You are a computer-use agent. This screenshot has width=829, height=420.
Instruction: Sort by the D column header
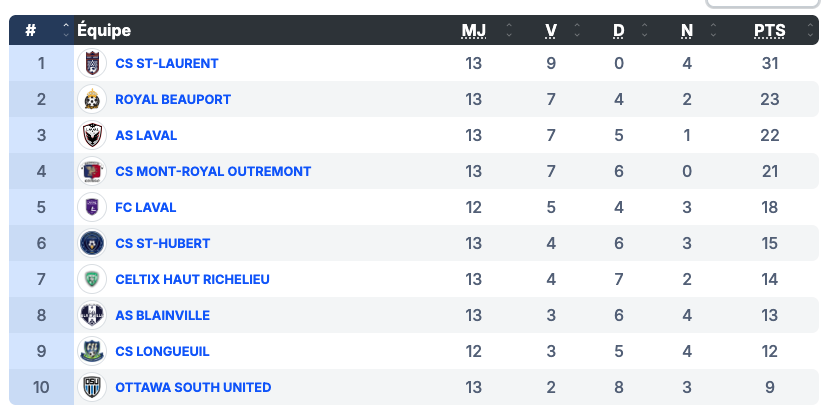tap(618, 30)
